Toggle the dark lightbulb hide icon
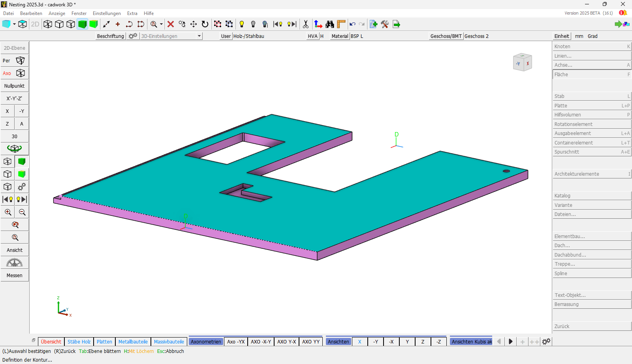The image size is (632, 364). (253, 24)
